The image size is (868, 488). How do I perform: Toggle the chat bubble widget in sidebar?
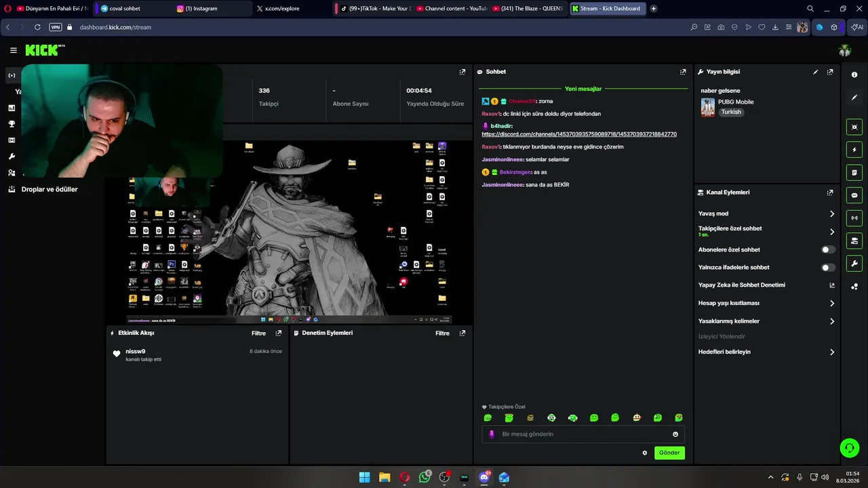854,195
